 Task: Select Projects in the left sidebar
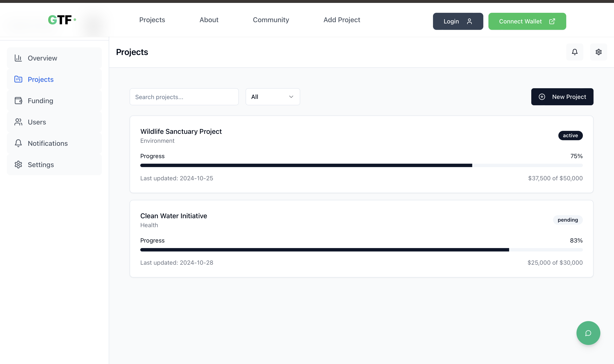pos(41,79)
